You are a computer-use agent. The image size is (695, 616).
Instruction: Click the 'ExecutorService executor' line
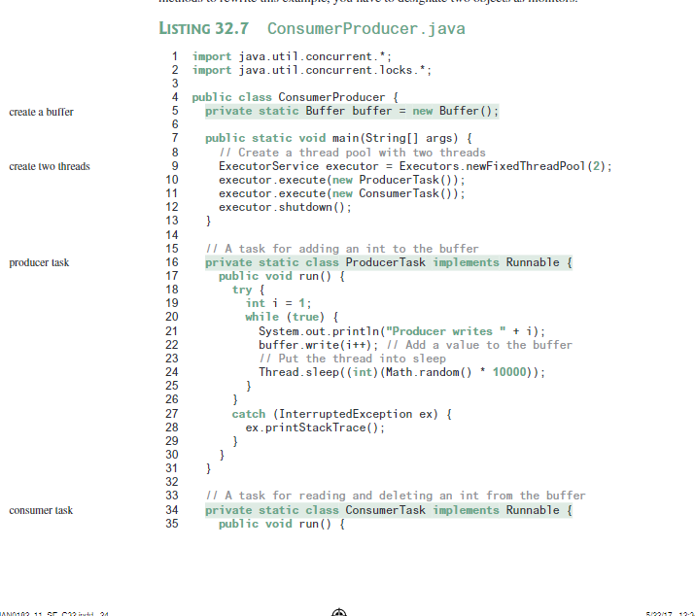tap(415, 166)
